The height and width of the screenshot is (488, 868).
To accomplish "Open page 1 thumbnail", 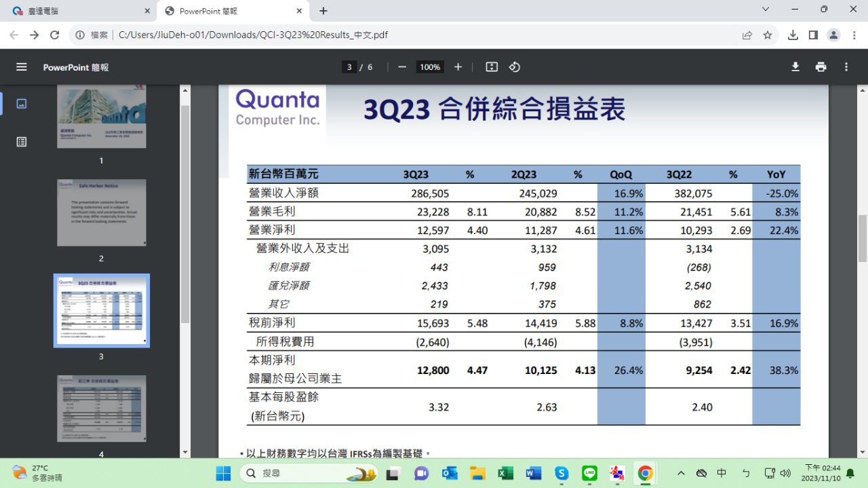I will click(102, 115).
